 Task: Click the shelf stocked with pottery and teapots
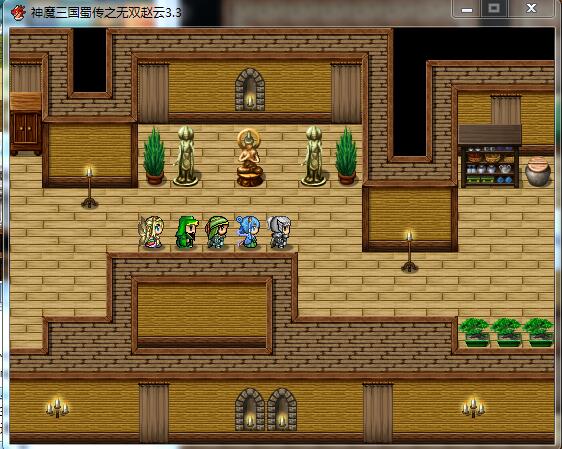tap(490, 157)
